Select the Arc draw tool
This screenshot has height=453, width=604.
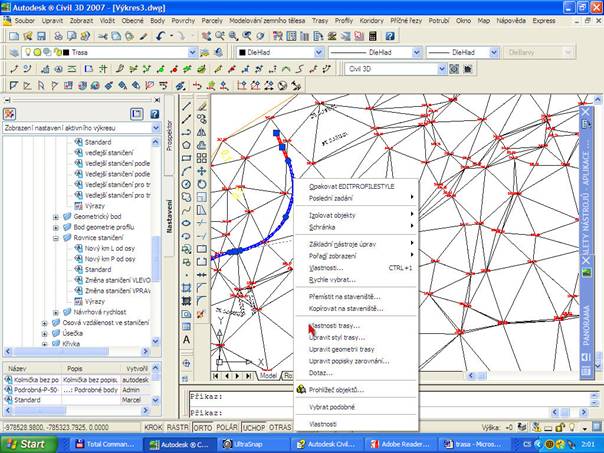[186, 171]
